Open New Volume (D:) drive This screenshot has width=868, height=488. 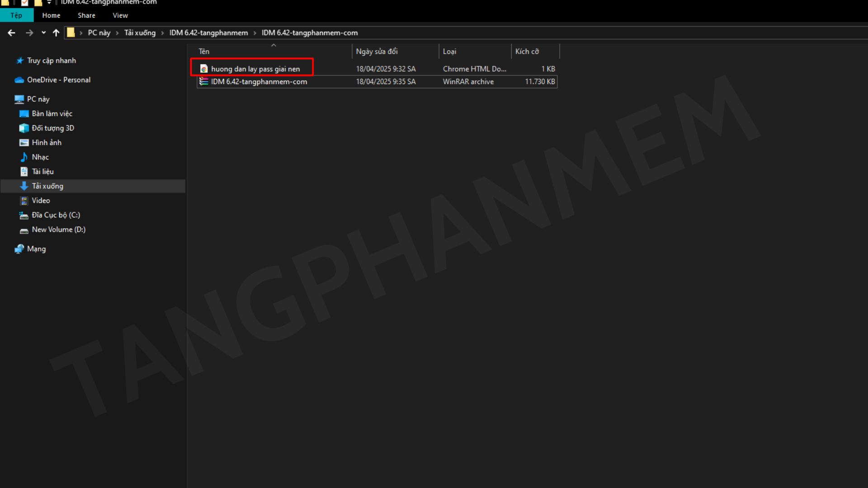pos(58,230)
